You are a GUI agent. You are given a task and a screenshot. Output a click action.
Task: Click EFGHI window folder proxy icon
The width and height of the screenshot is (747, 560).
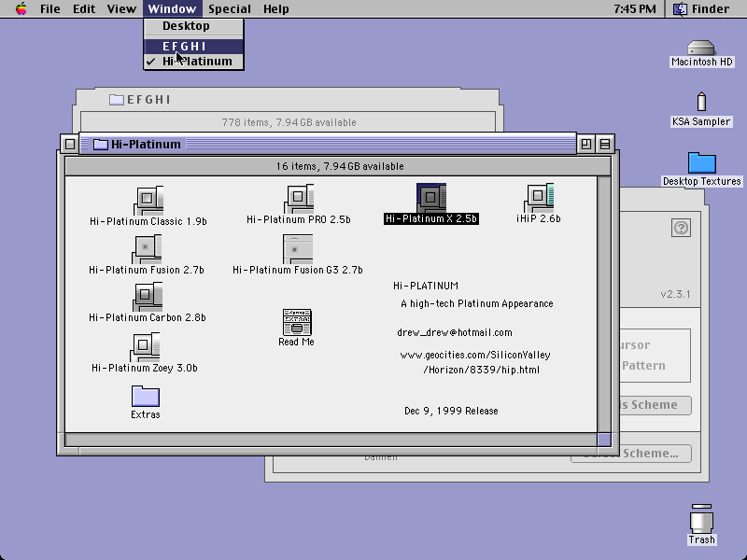[116, 100]
